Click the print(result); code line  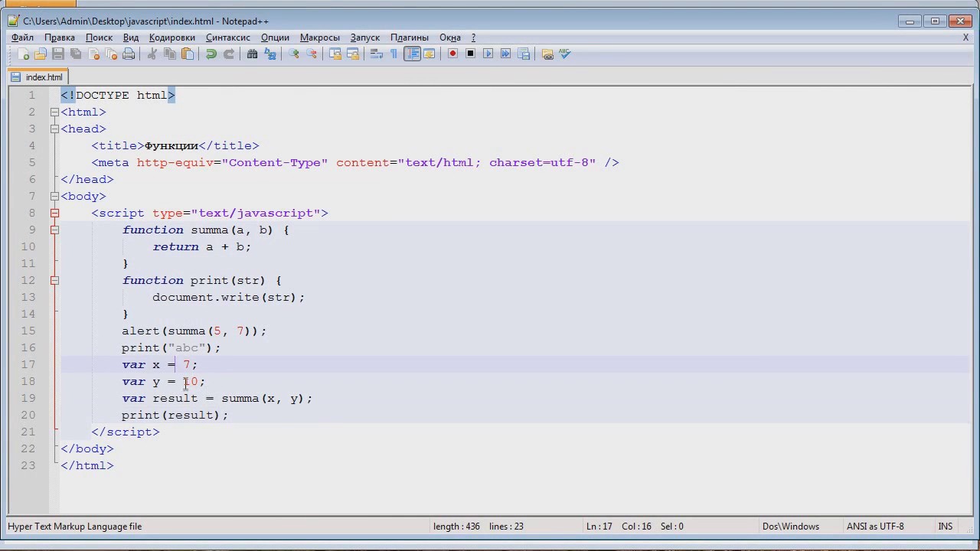click(x=175, y=415)
